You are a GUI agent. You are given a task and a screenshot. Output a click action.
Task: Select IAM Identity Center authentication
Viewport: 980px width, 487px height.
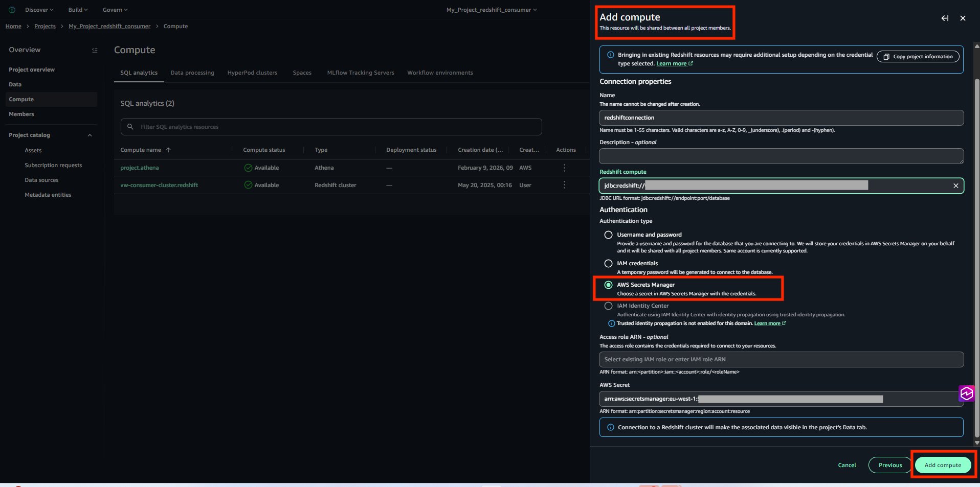608,306
